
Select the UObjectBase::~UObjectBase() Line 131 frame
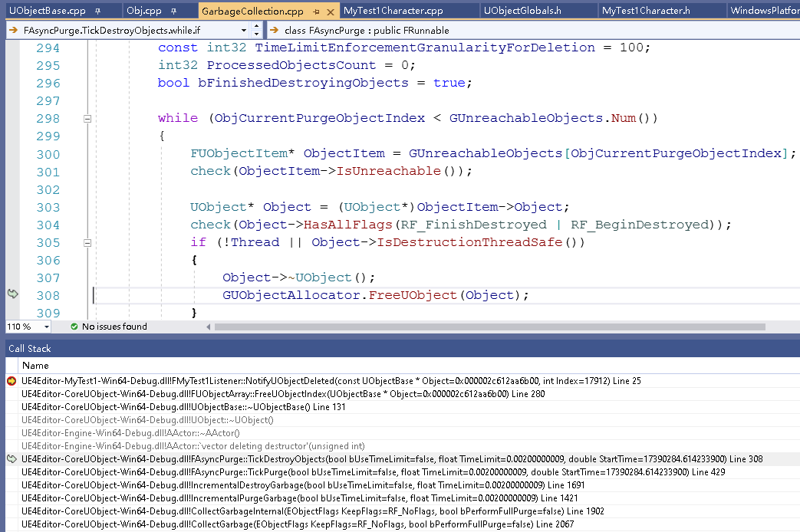click(183, 407)
